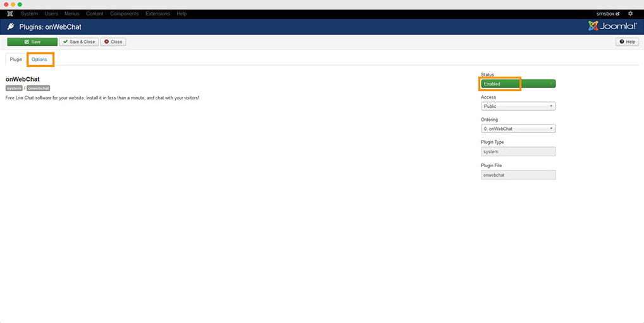Screen dimensions: 644x323
Task: Open the Components menu
Action: (x=125, y=13)
